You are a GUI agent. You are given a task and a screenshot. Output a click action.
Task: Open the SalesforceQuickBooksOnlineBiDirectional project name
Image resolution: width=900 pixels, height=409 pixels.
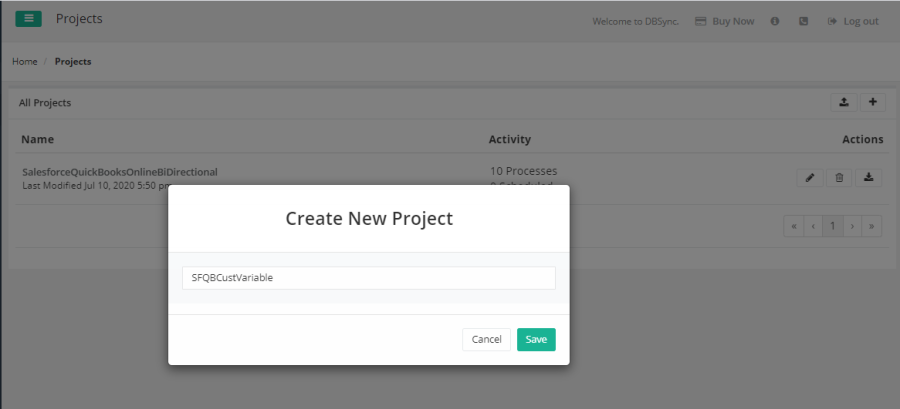[119, 172]
